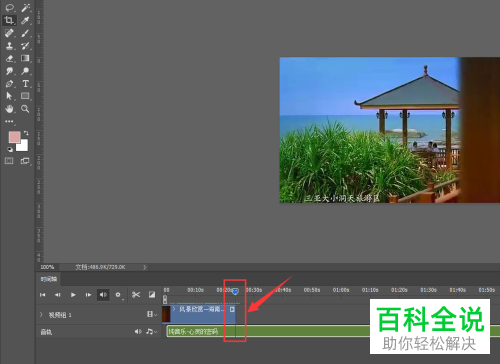
Task: Click the 00:50s time ruler mark
Action: click(x=312, y=290)
